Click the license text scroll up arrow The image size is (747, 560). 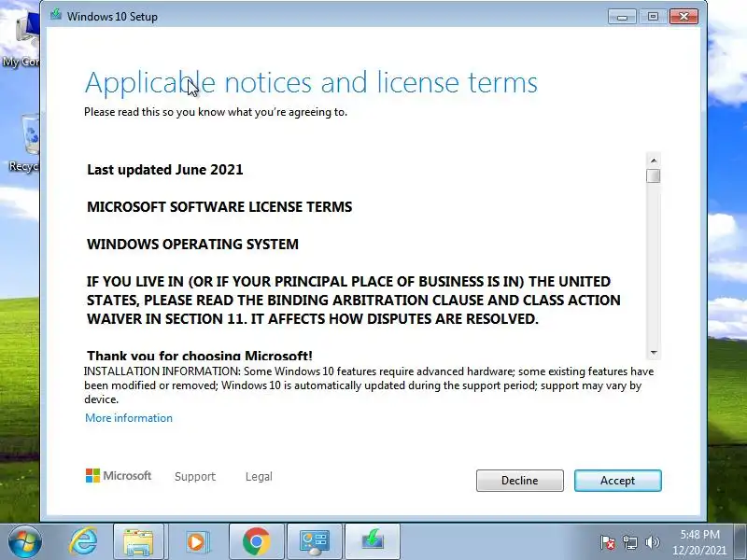pos(654,161)
